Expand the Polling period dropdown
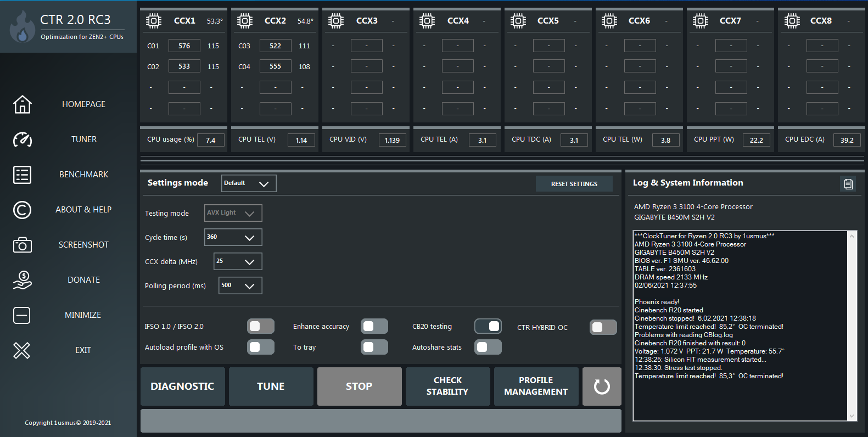868x437 pixels. (240, 285)
